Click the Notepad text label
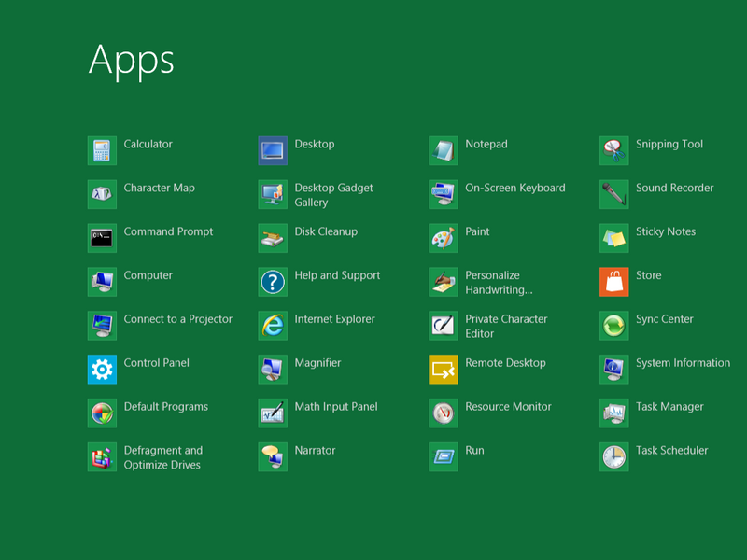Screen dimensions: 747x560 [x=486, y=145]
